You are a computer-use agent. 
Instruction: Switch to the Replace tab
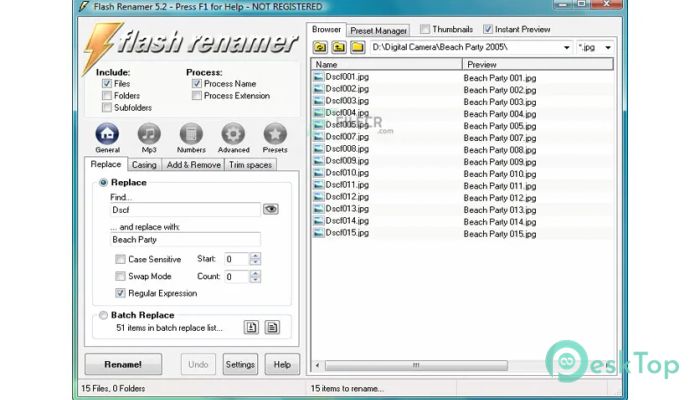(106, 164)
